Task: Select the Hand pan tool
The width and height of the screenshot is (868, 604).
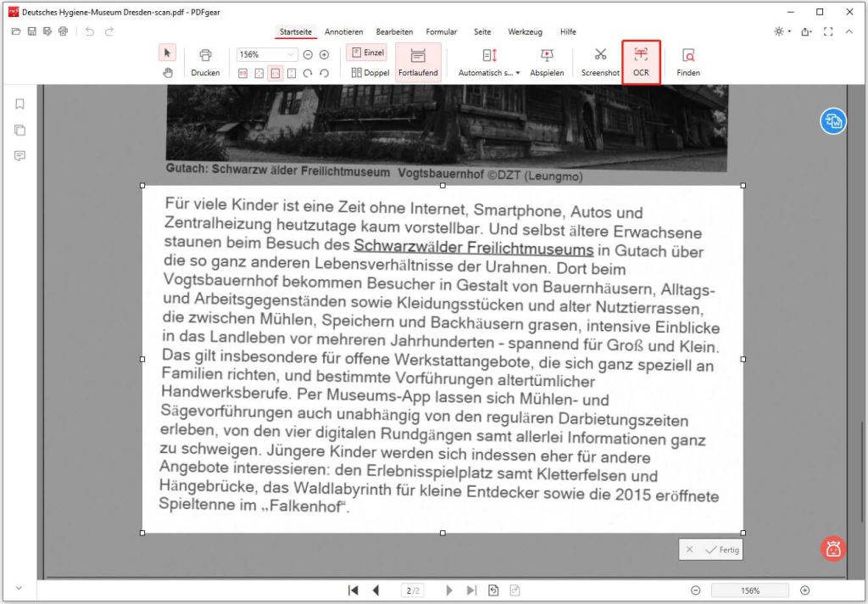Action: click(x=168, y=72)
